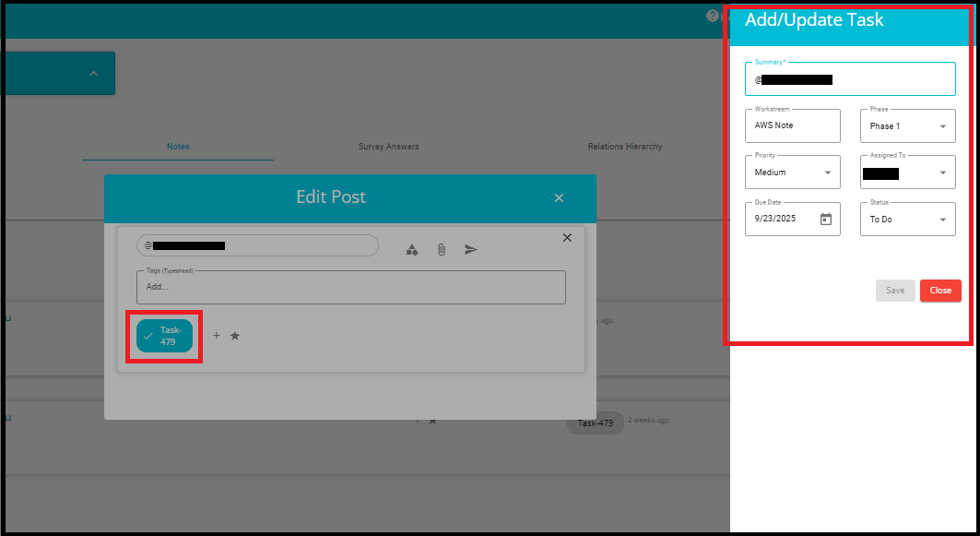This screenshot has width=980, height=536.
Task: Dismiss the inner post editor with X
Action: pyautogui.click(x=567, y=238)
